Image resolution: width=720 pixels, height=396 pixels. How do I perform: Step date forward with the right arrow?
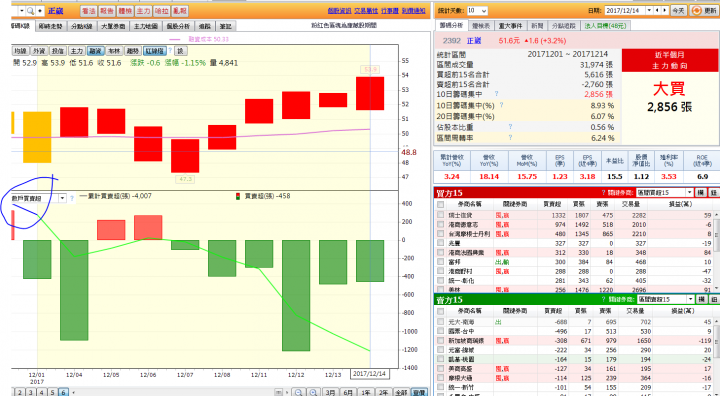665,11
